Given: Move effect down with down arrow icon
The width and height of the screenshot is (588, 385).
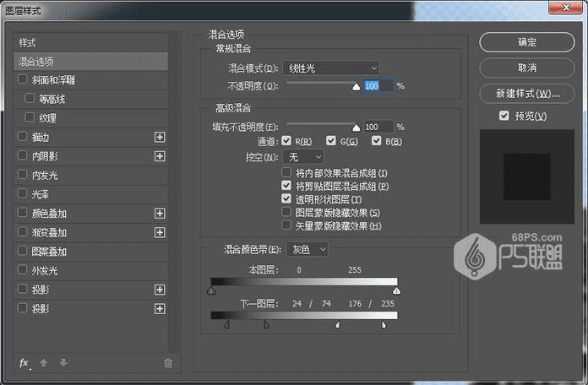Looking at the screenshot, I should click(x=63, y=363).
